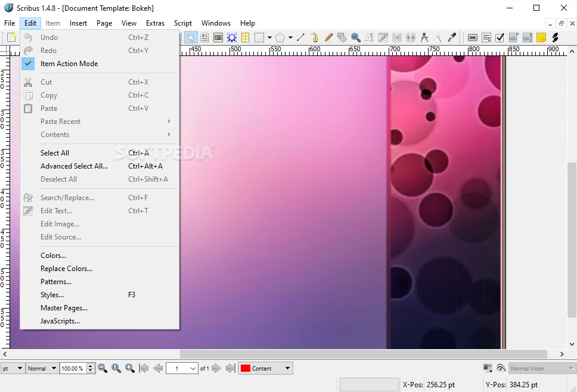Image resolution: width=577 pixels, height=392 pixels.
Task: Go to the next page arrow
Action: (216, 368)
